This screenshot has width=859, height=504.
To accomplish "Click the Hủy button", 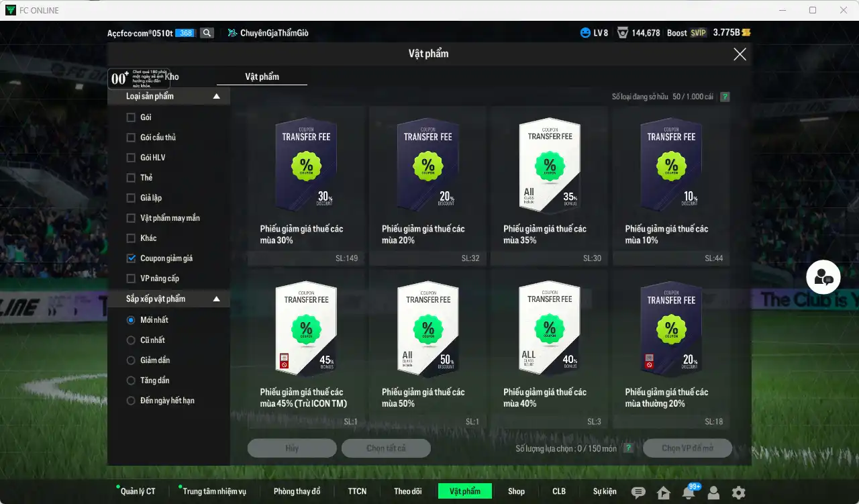I will [292, 448].
